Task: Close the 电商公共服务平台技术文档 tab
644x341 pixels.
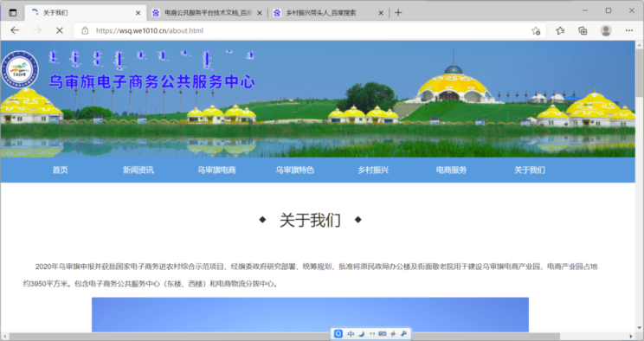Action: [x=260, y=13]
